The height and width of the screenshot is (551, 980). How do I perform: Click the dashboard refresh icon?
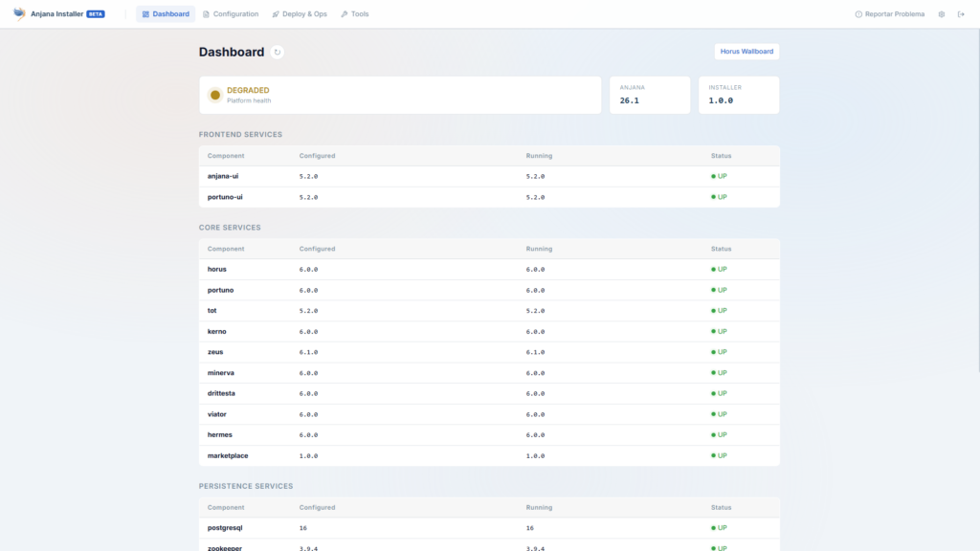277,52
